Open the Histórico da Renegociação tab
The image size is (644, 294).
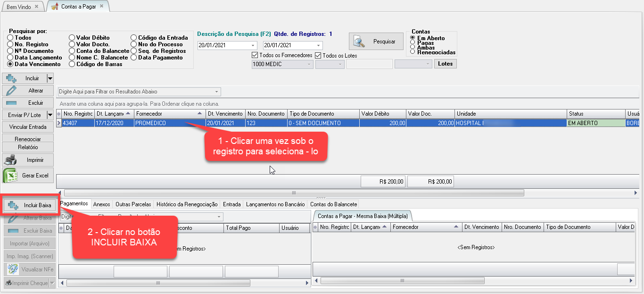pos(187,204)
